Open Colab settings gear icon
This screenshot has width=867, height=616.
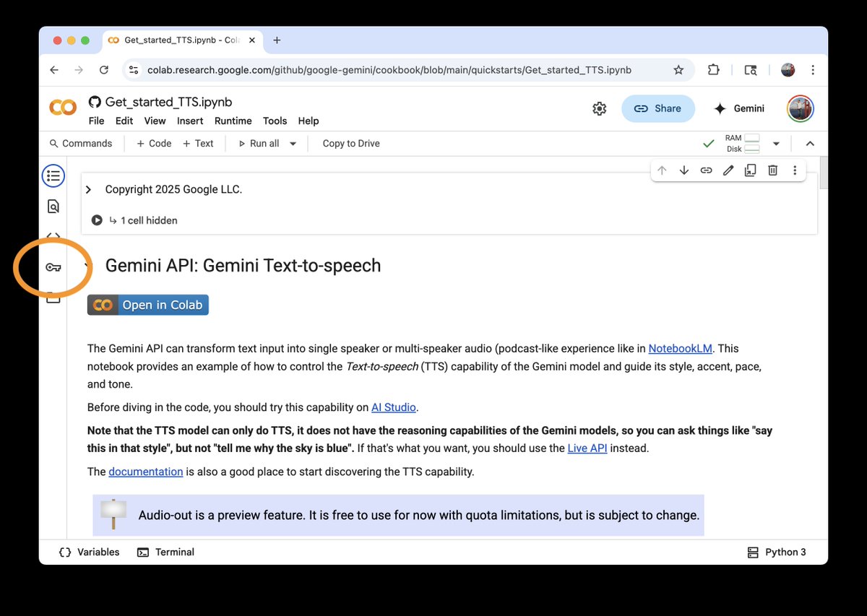pos(599,108)
